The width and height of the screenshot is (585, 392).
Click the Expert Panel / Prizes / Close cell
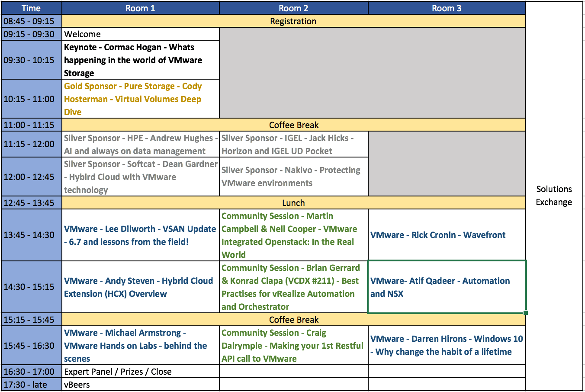(x=141, y=372)
